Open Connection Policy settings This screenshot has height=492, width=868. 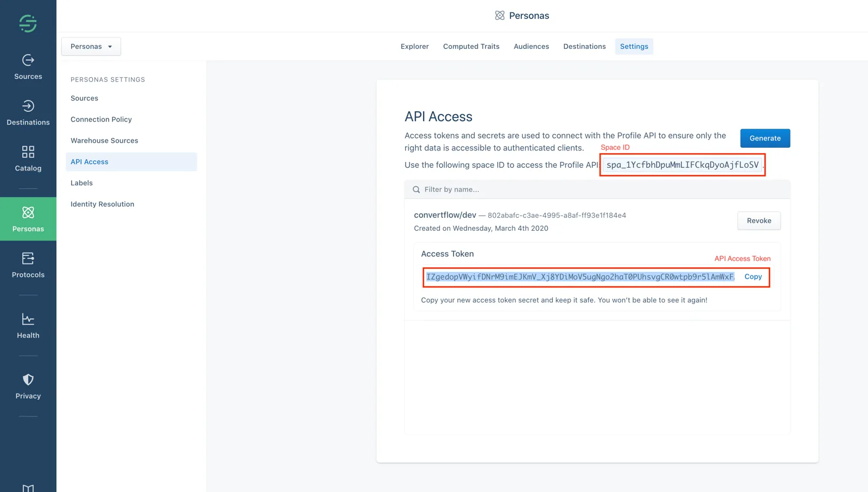(101, 119)
